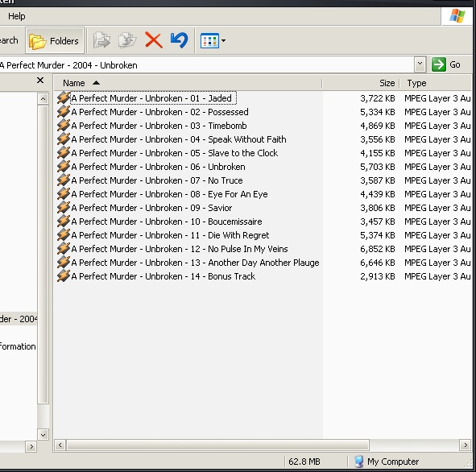This screenshot has height=472, width=476.
Task: Click the 62.8 MB status bar entry
Action: click(x=304, y=462)
